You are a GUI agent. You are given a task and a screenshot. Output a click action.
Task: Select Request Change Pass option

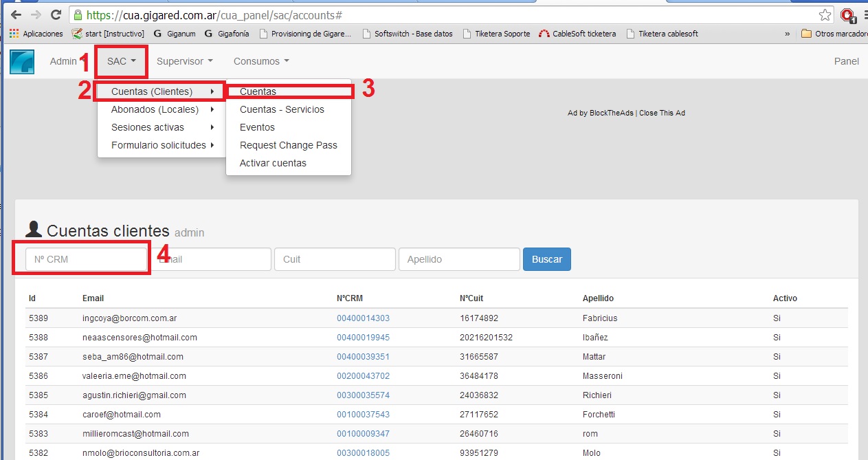click(288, 145)
